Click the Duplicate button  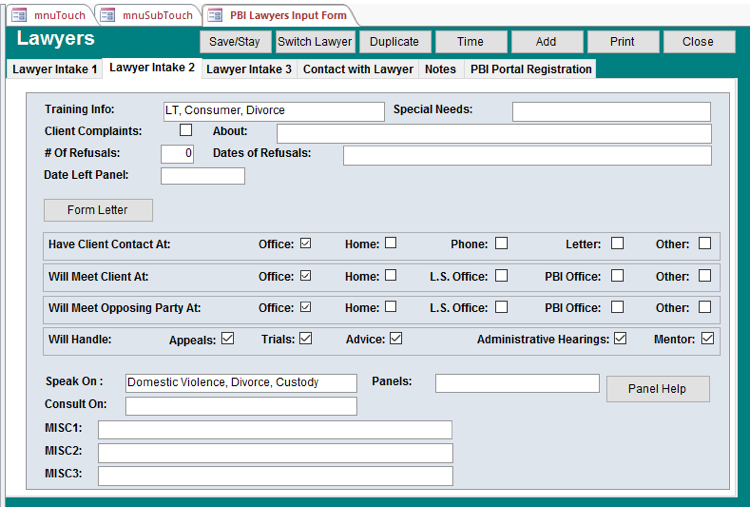click(394, 42)
